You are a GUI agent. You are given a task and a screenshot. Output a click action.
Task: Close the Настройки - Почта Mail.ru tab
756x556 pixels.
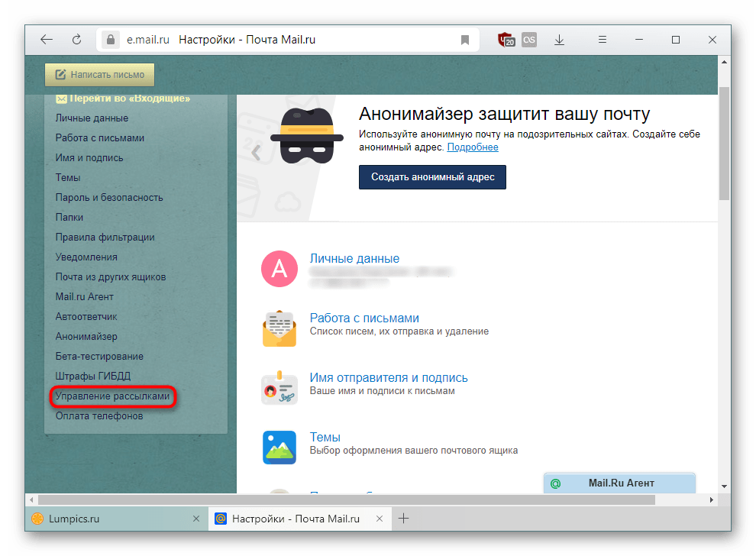[380, 519]
